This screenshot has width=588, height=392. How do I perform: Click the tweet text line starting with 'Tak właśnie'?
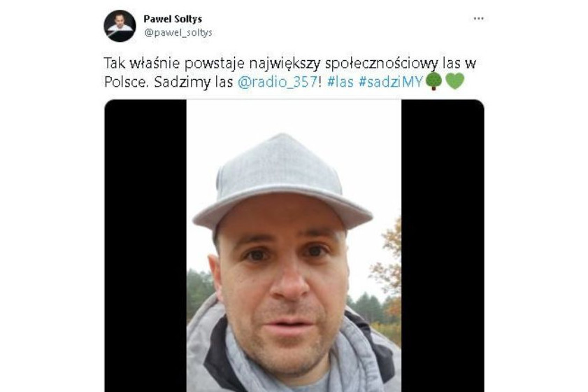tap(290, 63)
